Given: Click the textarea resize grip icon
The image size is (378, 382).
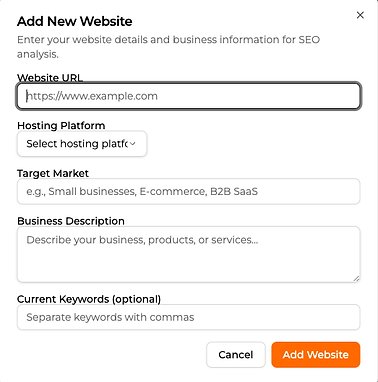Looking at the screenshot, I should [356, 278].
